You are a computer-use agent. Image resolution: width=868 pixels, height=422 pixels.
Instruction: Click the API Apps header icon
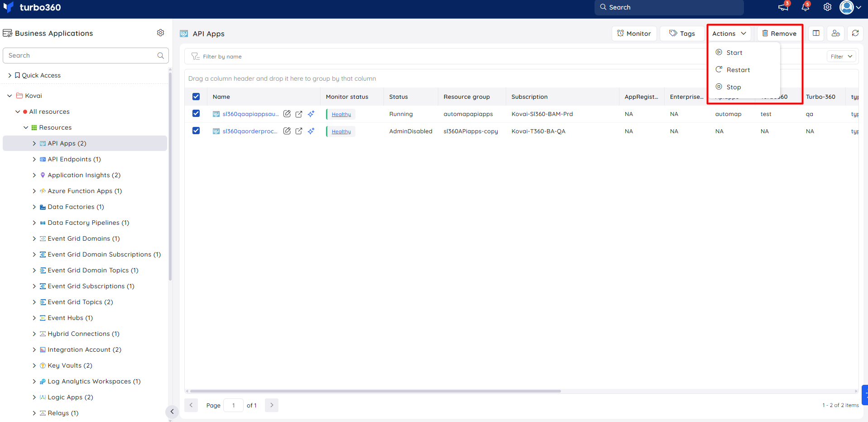tap(184, 34)
